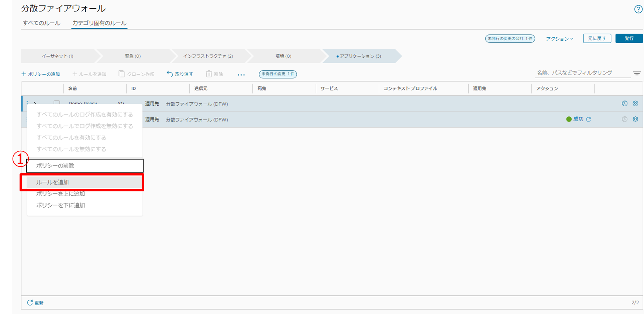Click the name/path filter input field
The image size is (644, 314).
(582, 73)
